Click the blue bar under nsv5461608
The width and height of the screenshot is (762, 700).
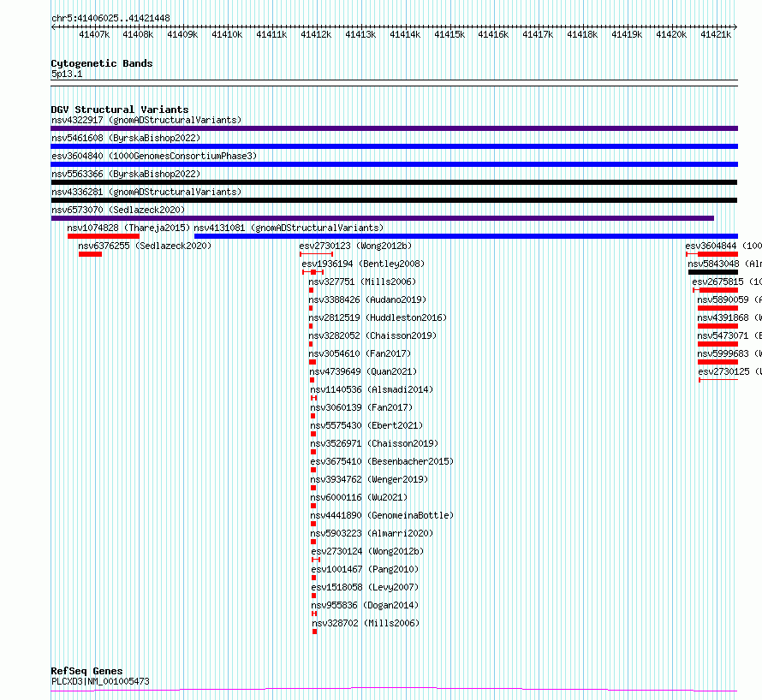[x=395, y=146]
